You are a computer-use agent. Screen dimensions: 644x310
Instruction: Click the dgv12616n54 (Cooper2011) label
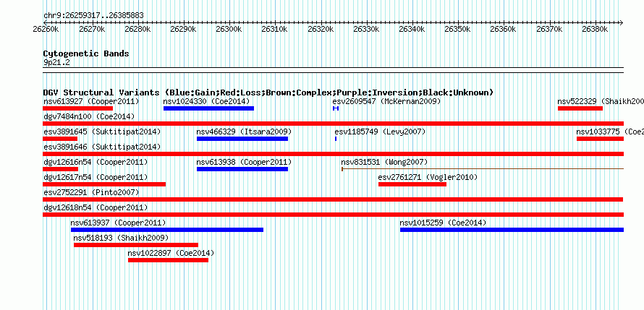[x=96, y=162]
